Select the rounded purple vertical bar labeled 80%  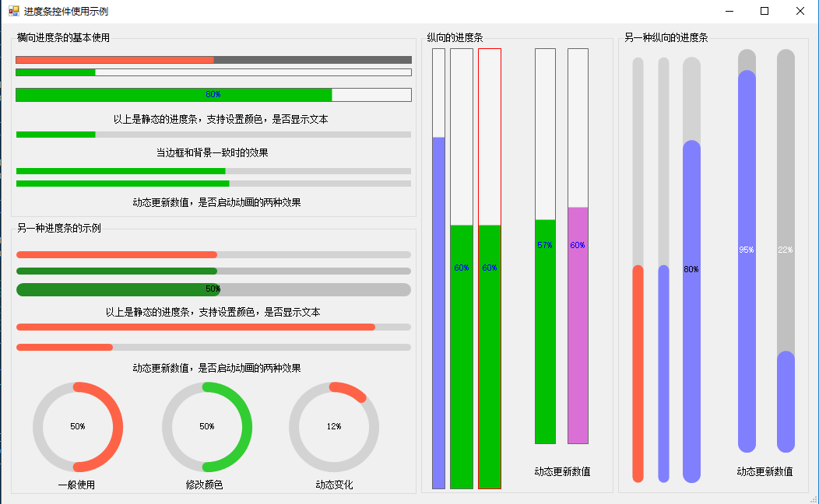[x=691, y=269]
